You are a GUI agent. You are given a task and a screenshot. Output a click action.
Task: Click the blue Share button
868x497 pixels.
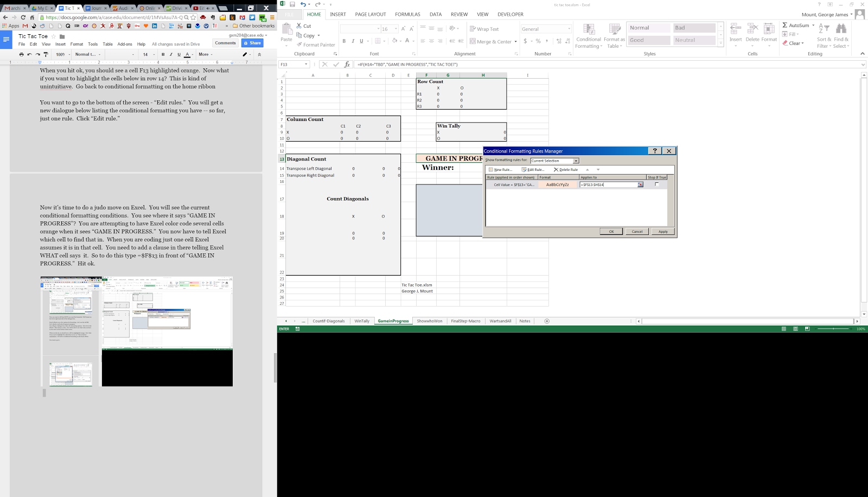pyautogui.click(x=252, y=43)
